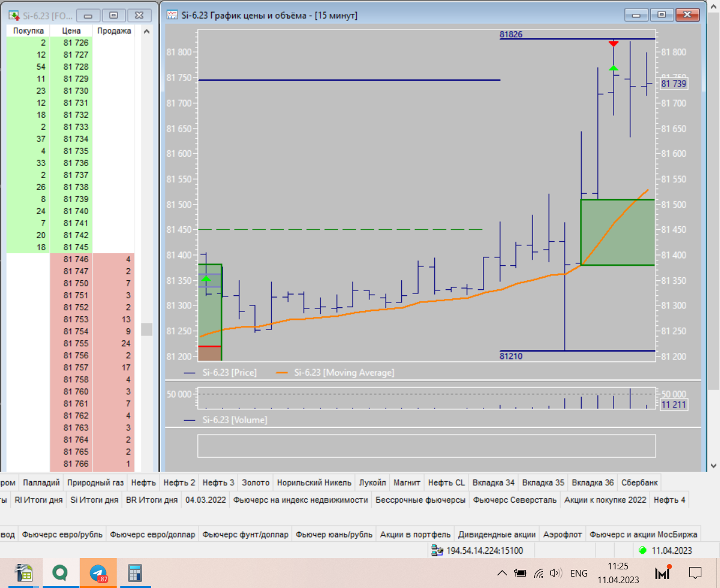The image size is (720, 588).
Task: Click the green connection status indicator
Action: click(642, 550)
